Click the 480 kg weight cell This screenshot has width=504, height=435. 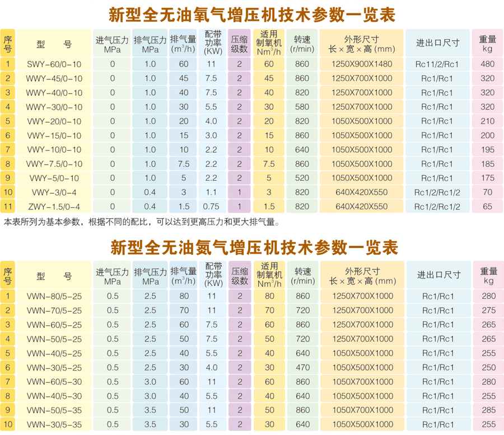(x=487, y=64)
